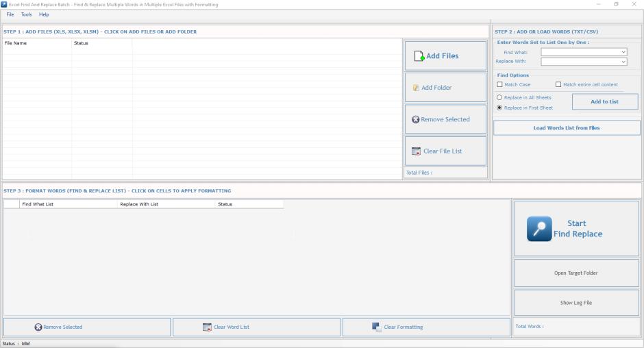Click the Open Target Folder button
This screenshot has height=348, width=644.
[x=576, y=273]
